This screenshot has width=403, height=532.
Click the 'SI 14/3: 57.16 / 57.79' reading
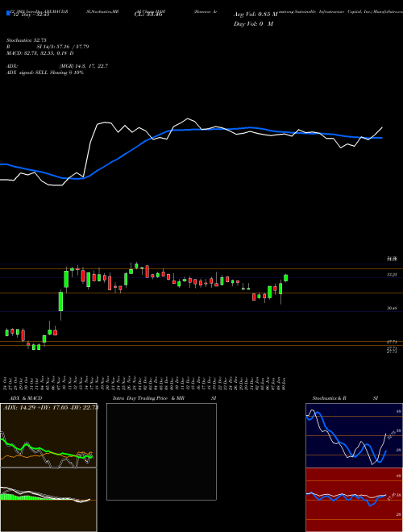[x=63, y=47]
